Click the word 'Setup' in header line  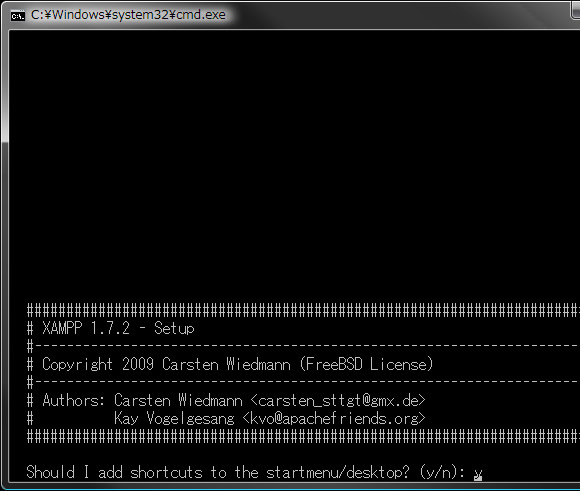(x=174, y=328)
